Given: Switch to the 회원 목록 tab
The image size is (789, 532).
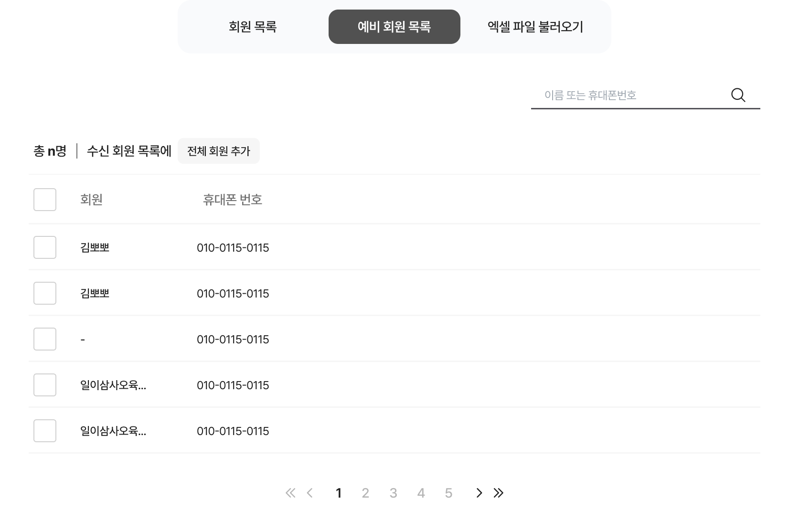Looking at the screenshot, I should point(253,27).
